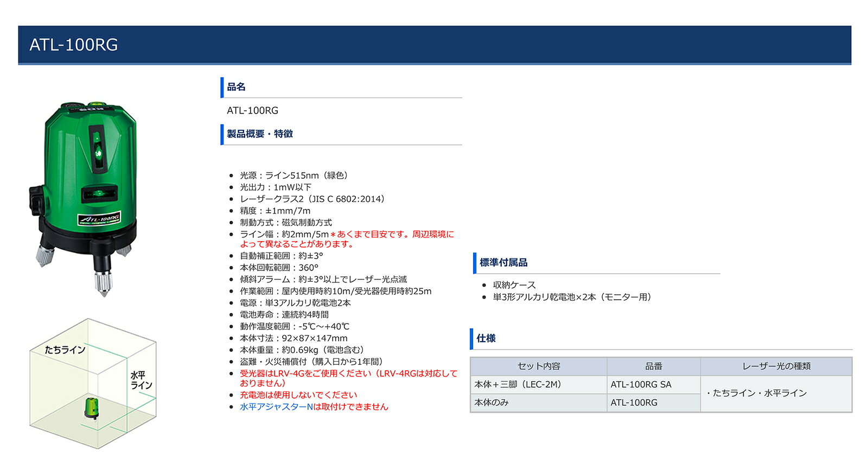This screenshot has width=868, height=461.
Task: Click the レーザー光の種類 column header
Action: (776, 367)
